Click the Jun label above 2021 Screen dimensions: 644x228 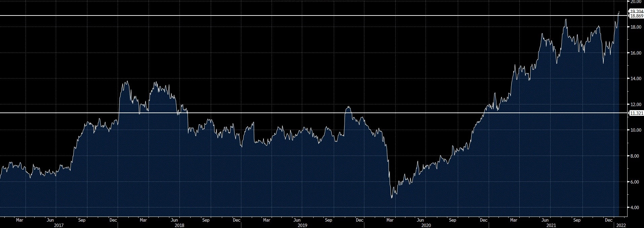[x=546, y=220]
